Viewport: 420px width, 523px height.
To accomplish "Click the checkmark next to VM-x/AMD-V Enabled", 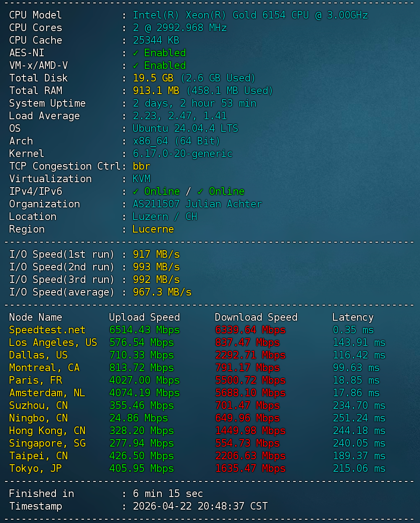I will 136,66.
